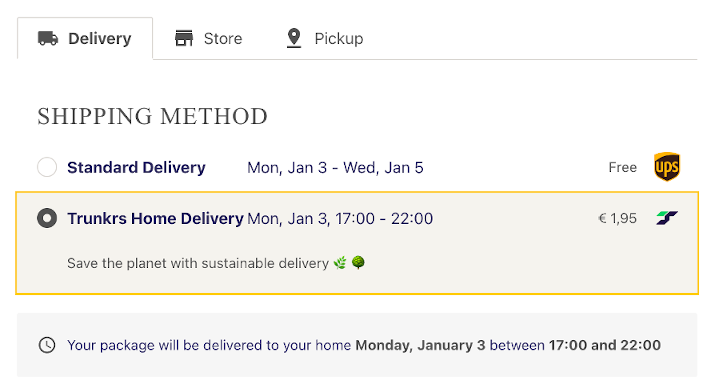Select the Standard Delivery radio button
The image size is (723, 392).
point(47,167)
